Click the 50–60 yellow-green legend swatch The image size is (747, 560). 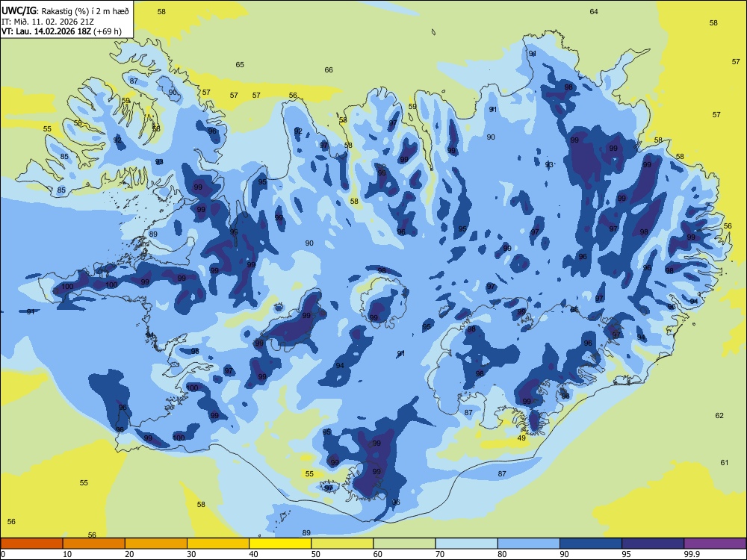(342, 544)
